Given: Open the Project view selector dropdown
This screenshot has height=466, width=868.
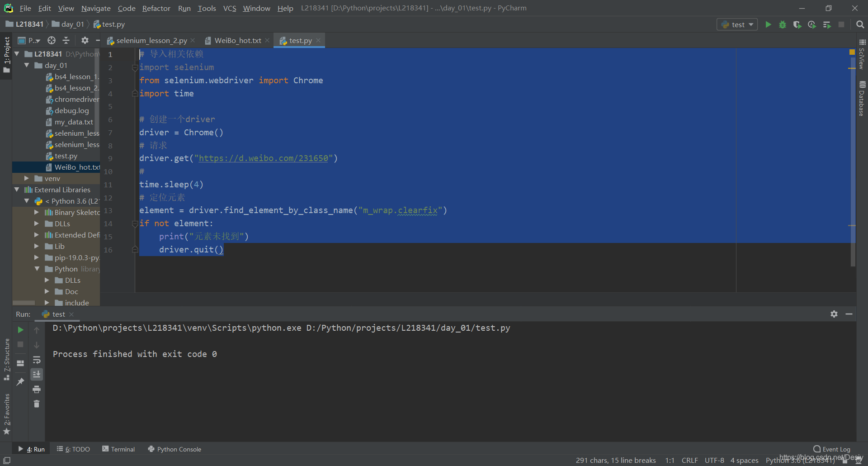Looking at the screenshot, I should pos(29,41).
